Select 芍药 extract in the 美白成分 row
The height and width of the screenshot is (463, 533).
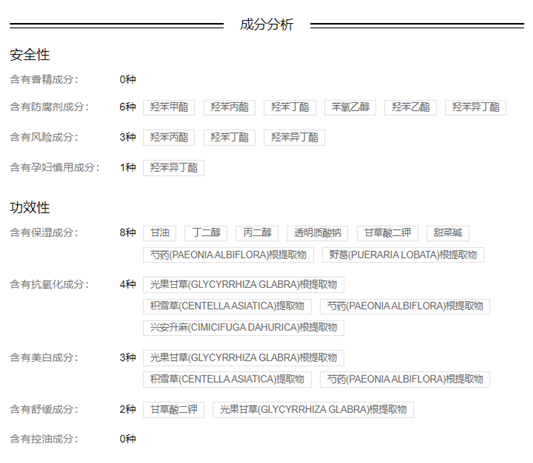pyautogui.click(x=405, y=379)
